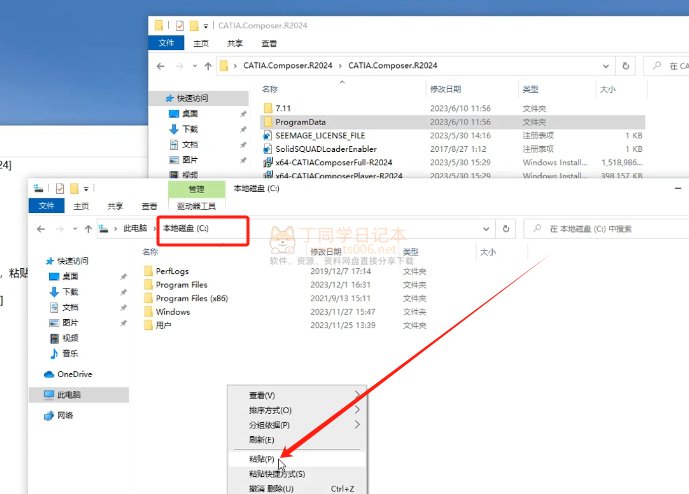The image size is (689, 494).
Task: Click Local Disk (C:) breadcrumb in address bar
Action: 185,229
